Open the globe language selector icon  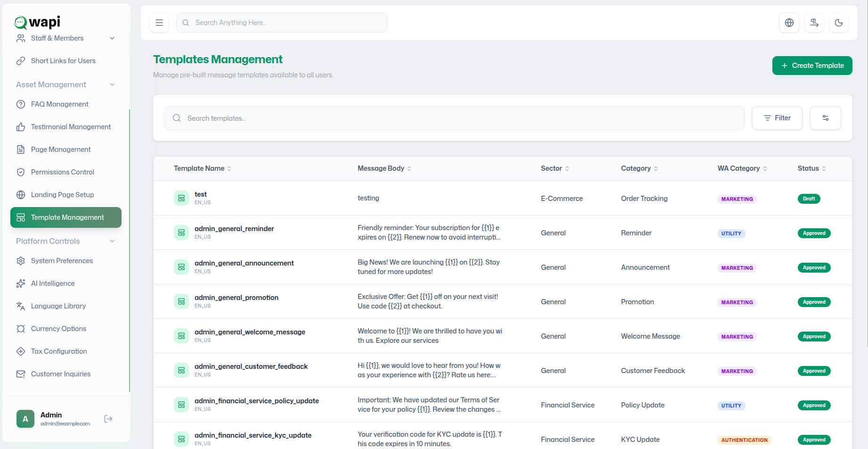(789, 23)
